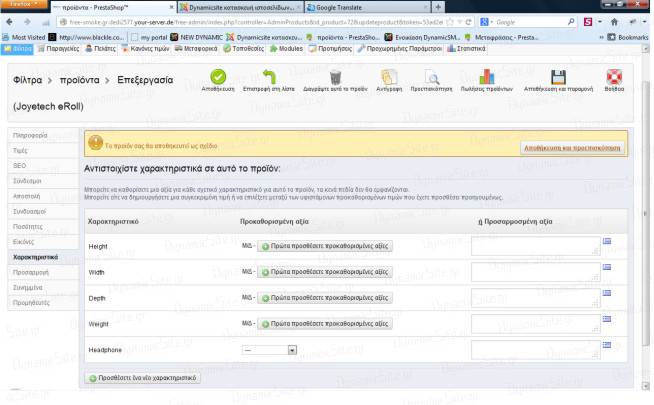Click the Height custom value field
The height and width of the screenshot is (405, 654).
tap(536, 246)
